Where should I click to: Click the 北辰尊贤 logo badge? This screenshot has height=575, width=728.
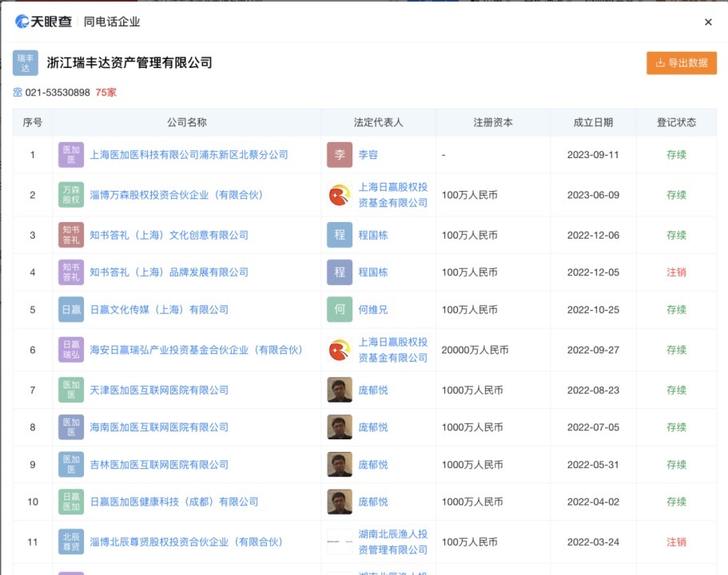[71, 542]
